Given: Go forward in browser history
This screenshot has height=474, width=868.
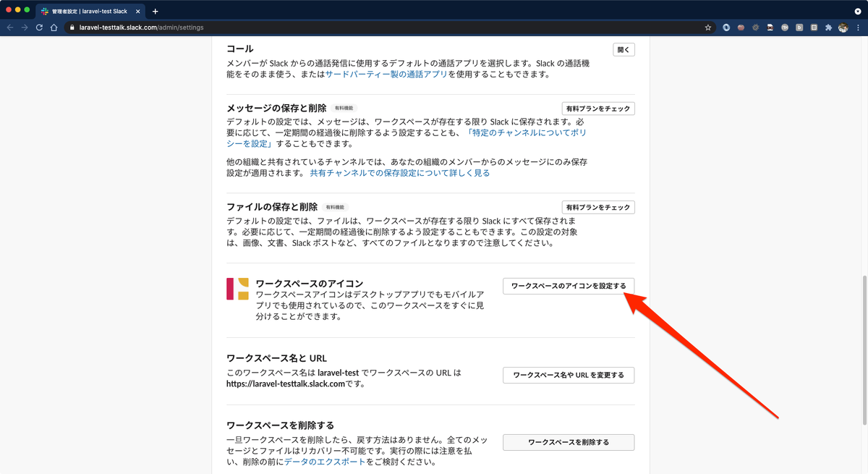Looking at the screenshot, I should (x=25, y=27).
